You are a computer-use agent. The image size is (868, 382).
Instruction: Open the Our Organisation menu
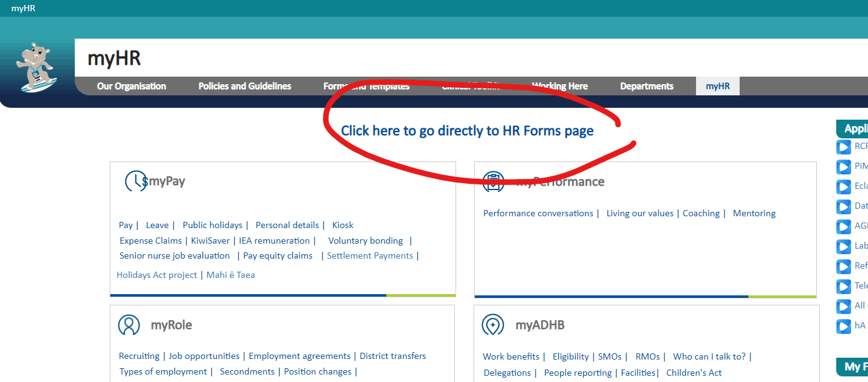(x=131, y=86)
